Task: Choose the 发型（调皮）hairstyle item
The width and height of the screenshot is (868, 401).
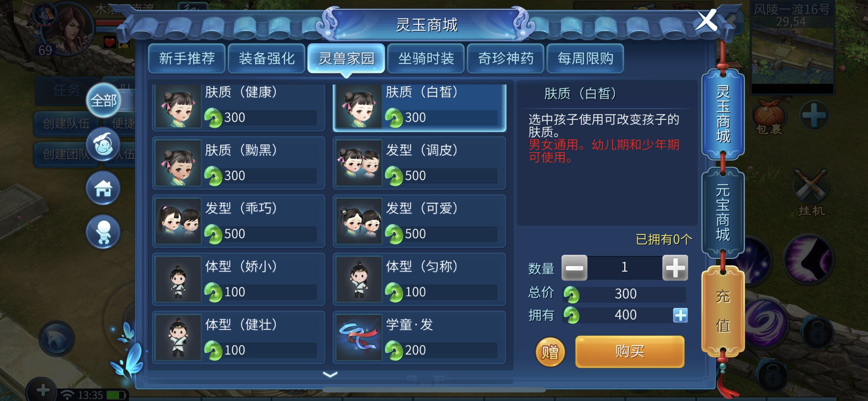Action: point(419,163)
